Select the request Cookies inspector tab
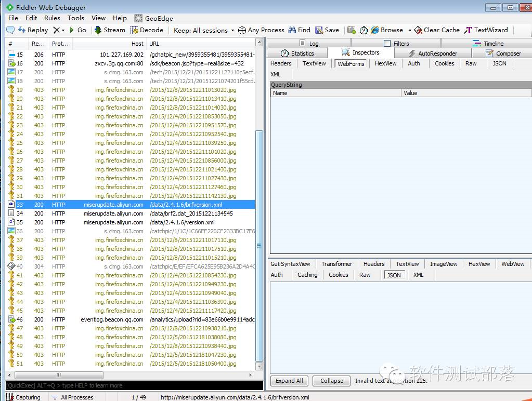The image size is (532, 401). click(445, 63)
